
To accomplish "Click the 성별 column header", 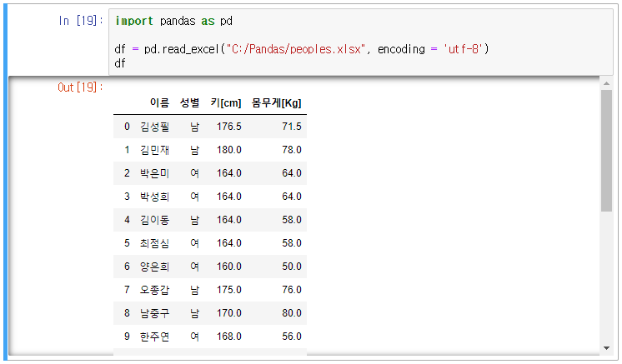I will [189, 103].
